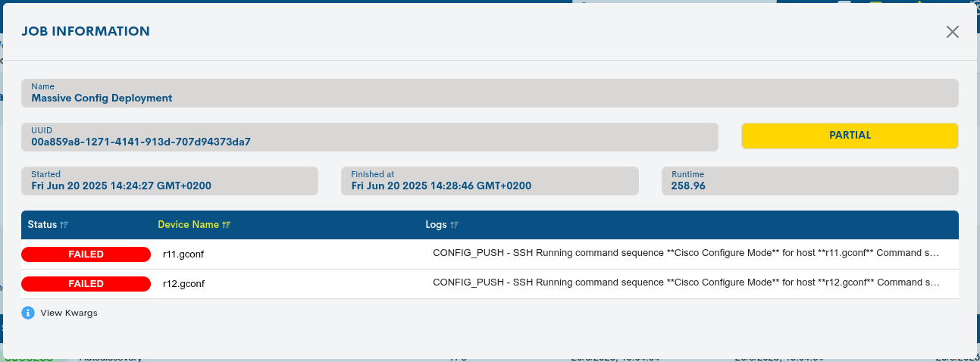The image size is (980, 362).
Task: Sort table by Device Name column
Action: click(x=194, y=225)
